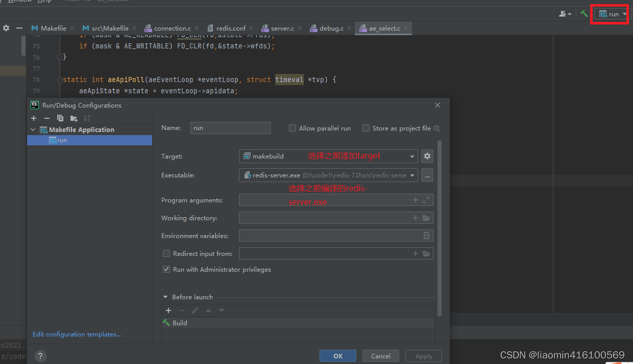Click the Working directory field

[336, 218]
